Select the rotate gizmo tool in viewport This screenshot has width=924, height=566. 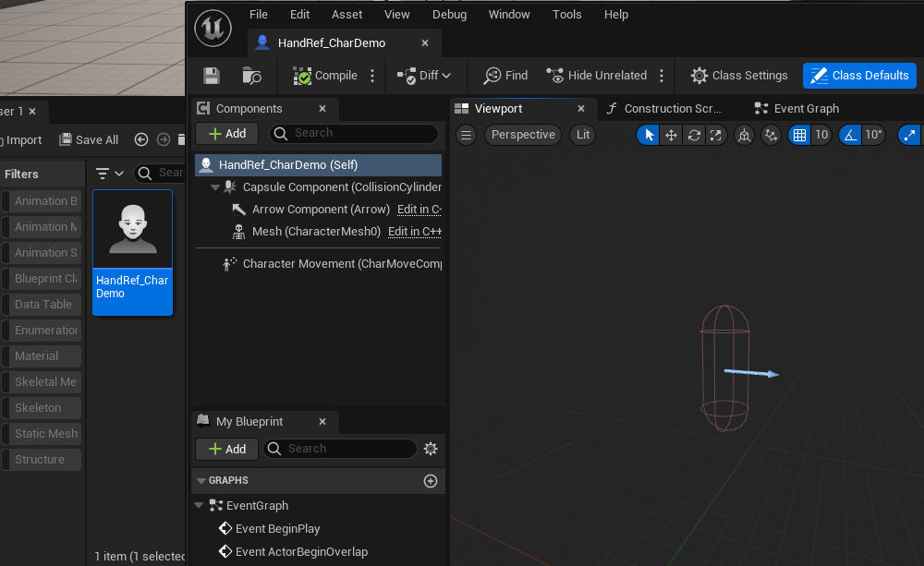pos(694,135)
